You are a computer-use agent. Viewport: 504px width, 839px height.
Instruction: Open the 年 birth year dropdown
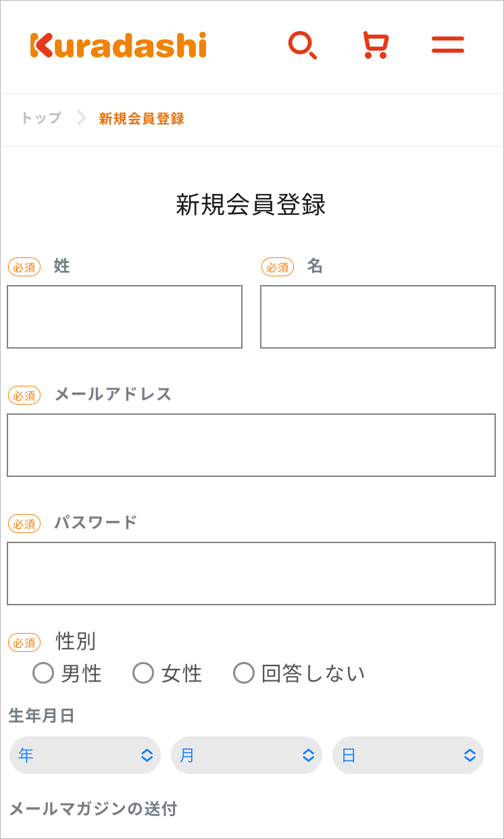[x=85, y=755]
